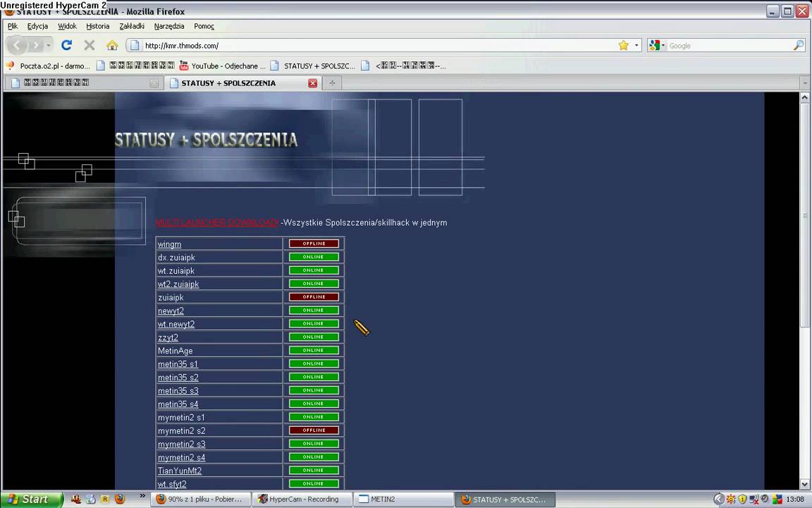Open the Google search engine selector dropdown

pyautogui.click(x=657, y=46)
